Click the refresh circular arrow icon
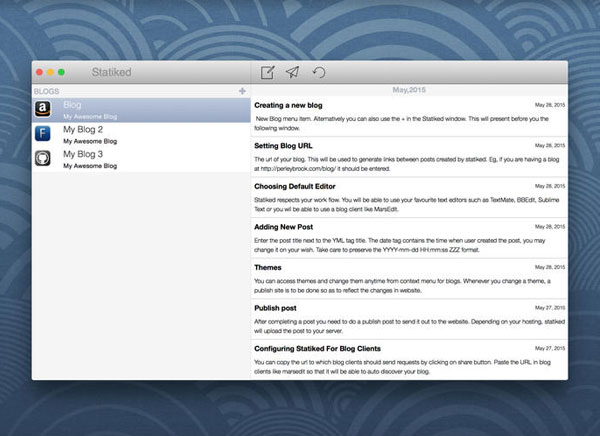 [x=318, y=72]
